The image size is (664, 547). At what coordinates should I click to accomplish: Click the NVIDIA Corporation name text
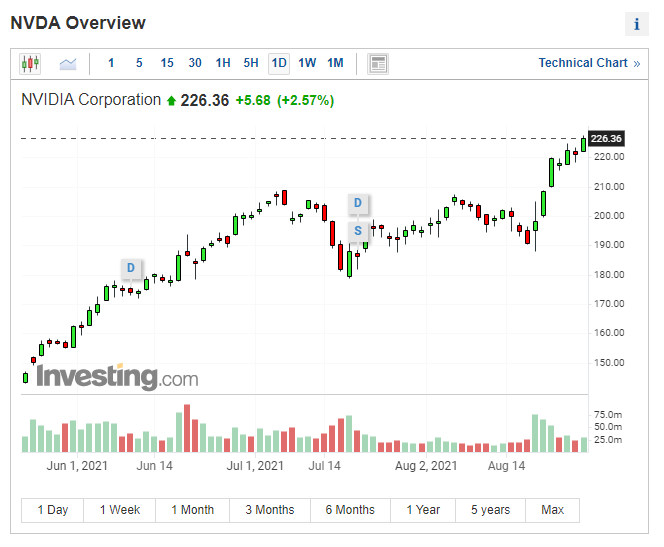click(x=91, y=100)
